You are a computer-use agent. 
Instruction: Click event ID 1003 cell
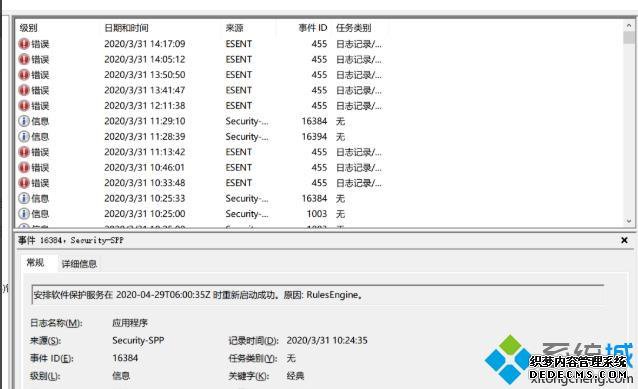317,214
